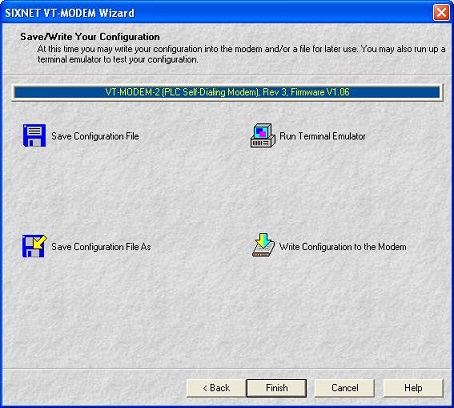
Task: Click the computer icon for Terminal Emulator
Action: [x=263, y=135]
